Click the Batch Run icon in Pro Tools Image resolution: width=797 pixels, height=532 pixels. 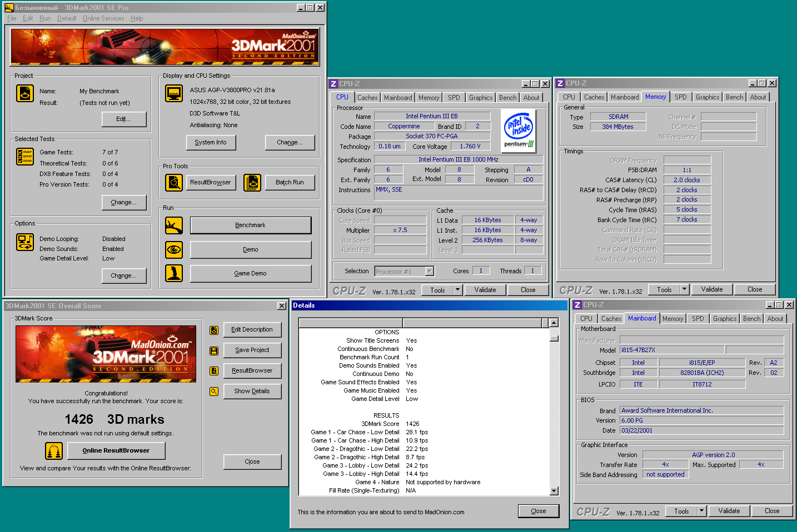tap(252, 182)
